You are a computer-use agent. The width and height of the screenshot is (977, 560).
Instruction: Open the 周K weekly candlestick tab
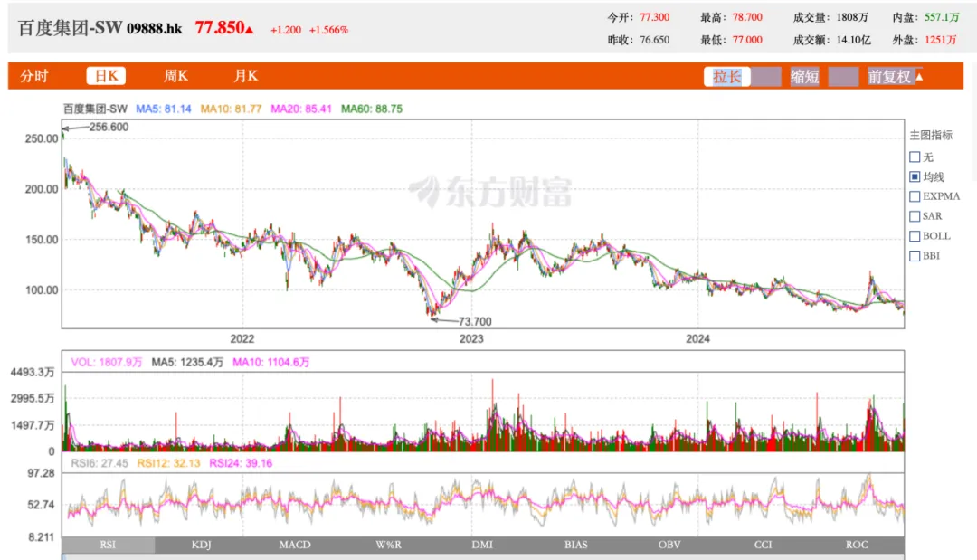pyautogui.click(x=175, y=76)
